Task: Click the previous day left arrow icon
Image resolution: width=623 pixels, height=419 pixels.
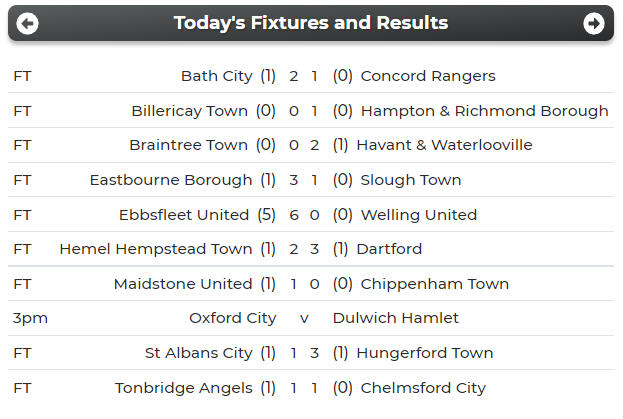Action: (28, 23)
